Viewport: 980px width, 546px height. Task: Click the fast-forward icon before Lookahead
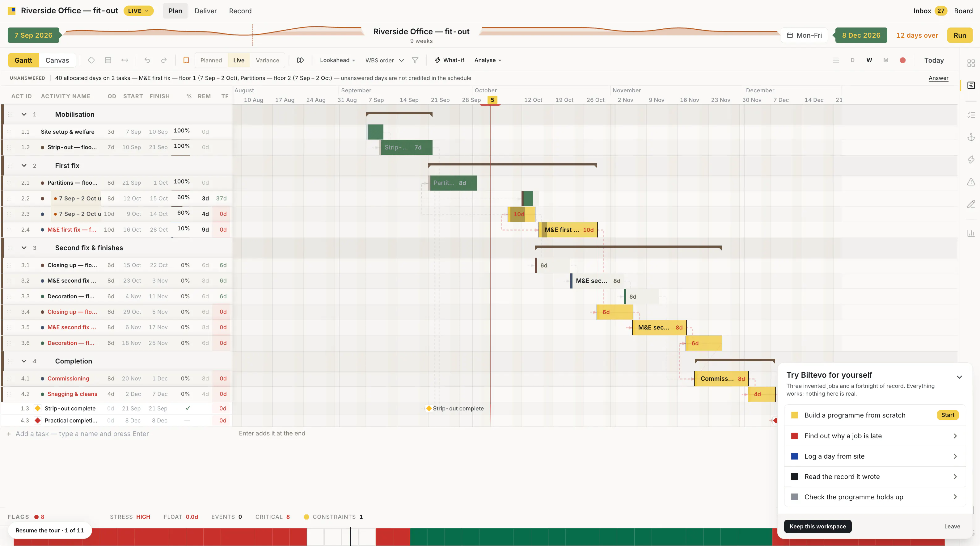pyautogui.click(x=300, y=60)
